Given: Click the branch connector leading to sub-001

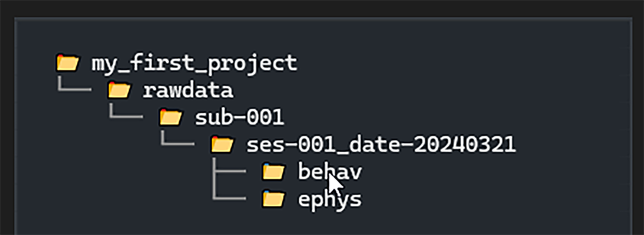Looking at the screenshot, I should click(x=126, y=116).
